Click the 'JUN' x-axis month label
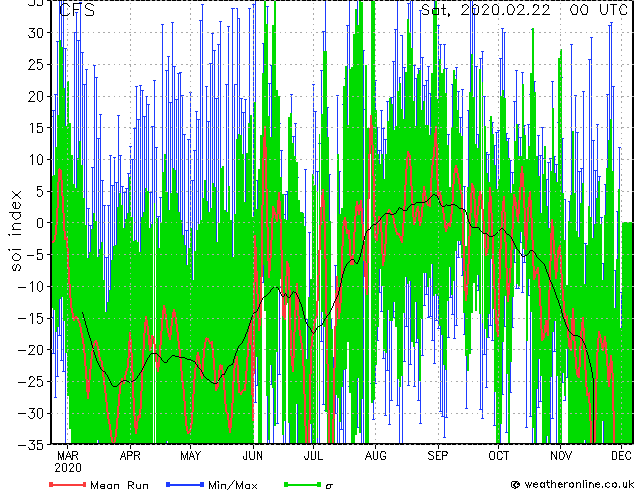 click(x=253, y=456)
